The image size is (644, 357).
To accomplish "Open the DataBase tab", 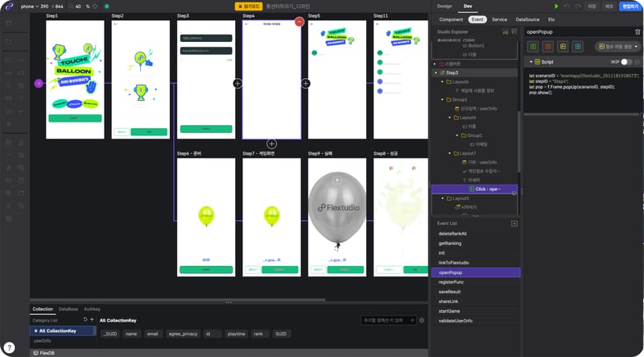I will coord(68,309).
